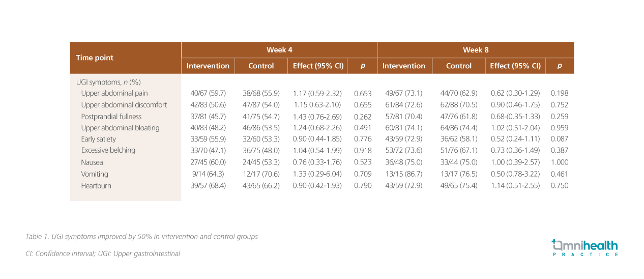
Task: Click the Excessive belching row label
Action: point(108,151)
